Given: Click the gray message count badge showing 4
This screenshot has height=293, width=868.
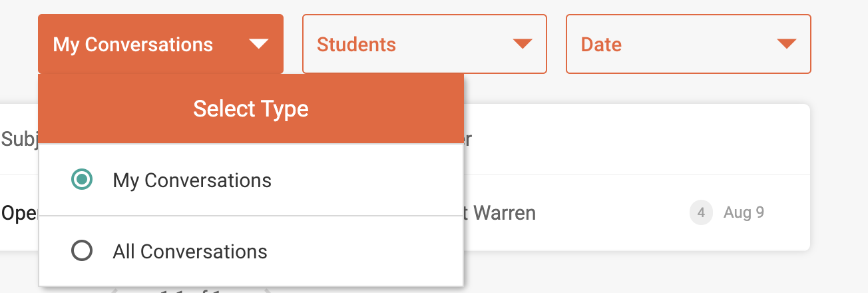Looking at the screenshot, I should (x=701, y=213).
